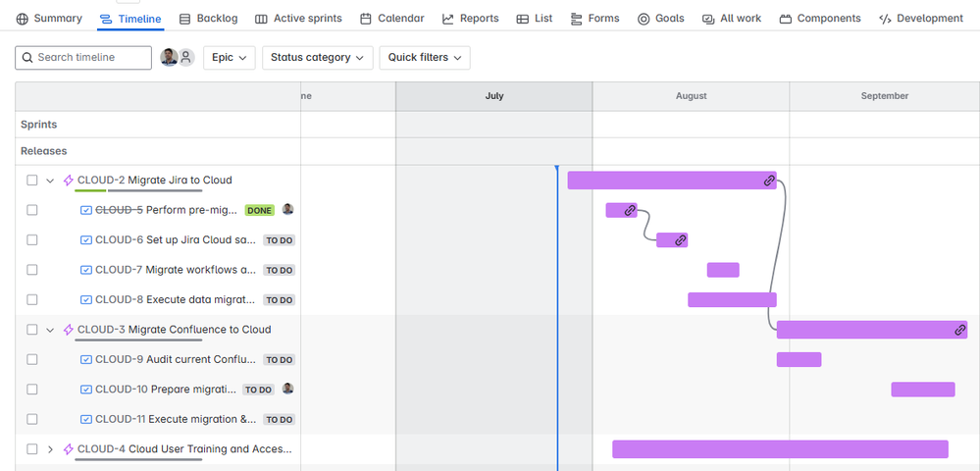Tick the CLOUD-6 row checkbox
The width and height of the screenshot is (980, 471).
tap(31, 239)
